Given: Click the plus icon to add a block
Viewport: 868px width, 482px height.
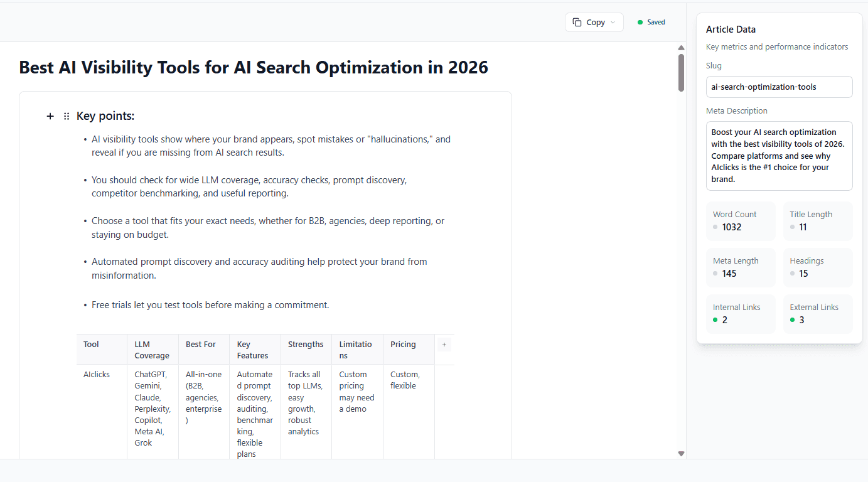Looking at the screenshot, I should pyautogui.click(x=50, y=116).
